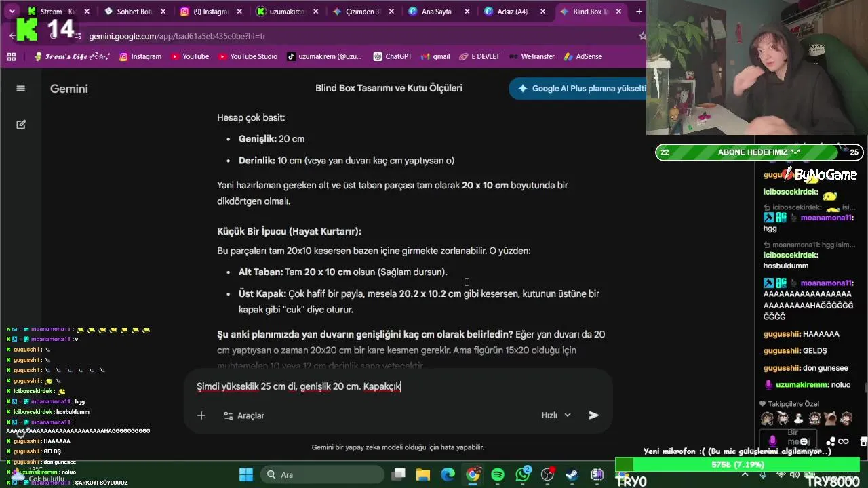
Task: Send the prompt with the arrow icon
Action: click(594, 415)
